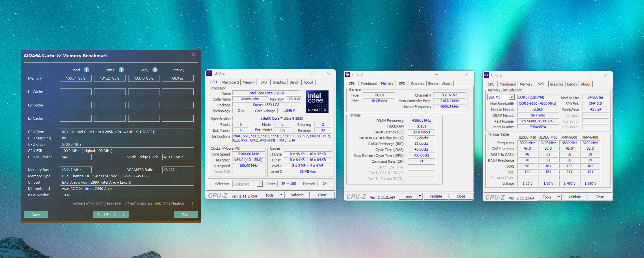
Task: Open Graphics tab in the Memory CPU-Z window
Action: [417, 84]
